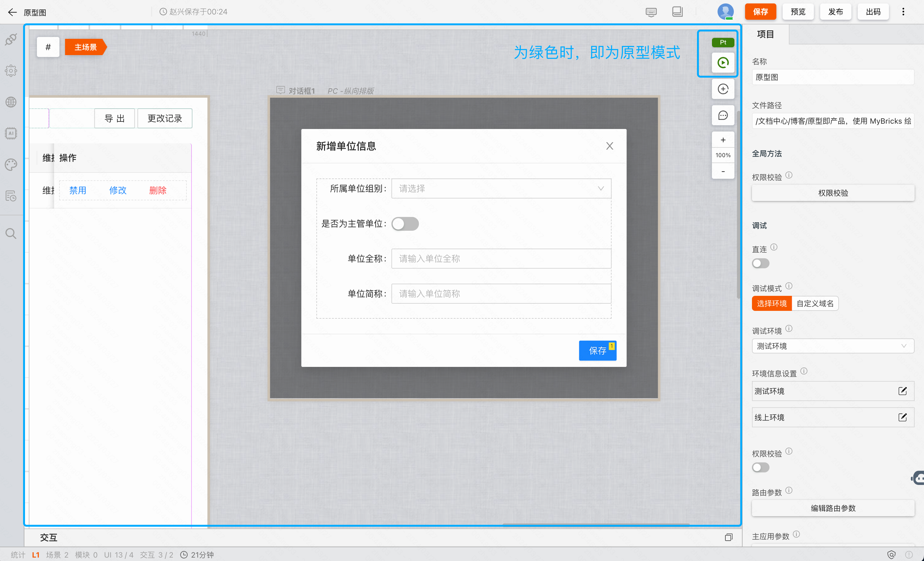The image size is (924, 561).
Task: Click the add circle plus icon
Action: pos(723,89)
